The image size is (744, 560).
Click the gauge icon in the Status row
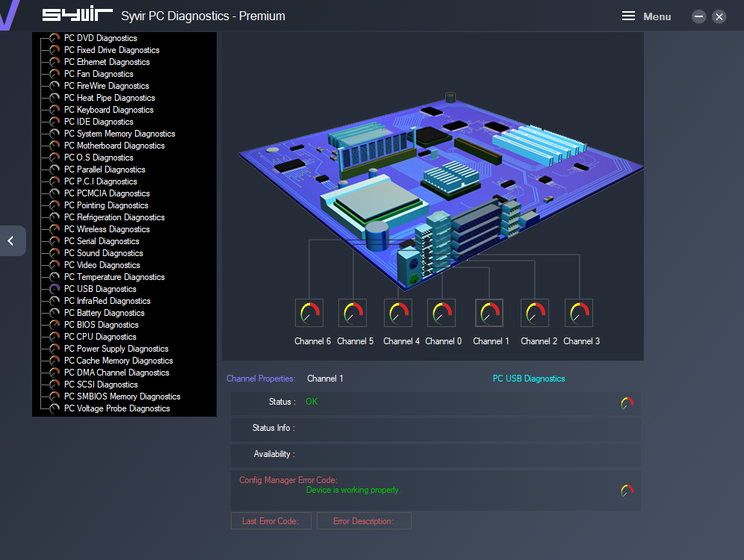[x=627, y=403]
